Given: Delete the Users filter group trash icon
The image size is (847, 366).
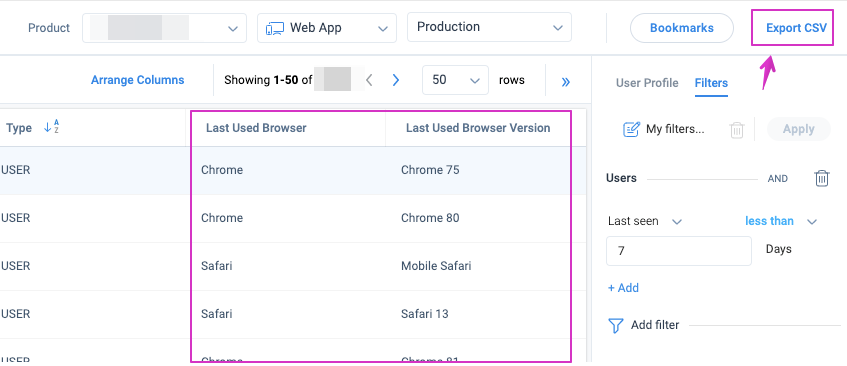Looking at the screenshot, I should pyautogui.click(x=822, y=178).
